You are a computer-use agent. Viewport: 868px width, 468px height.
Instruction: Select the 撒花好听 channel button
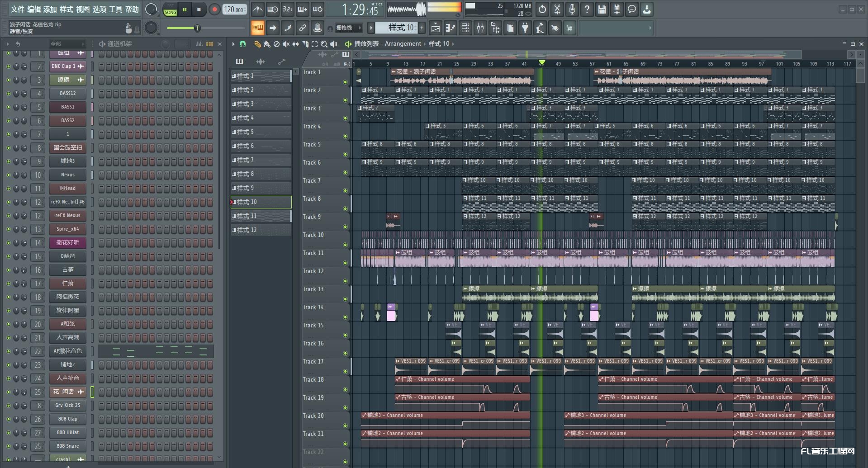[x=68, y=243]
